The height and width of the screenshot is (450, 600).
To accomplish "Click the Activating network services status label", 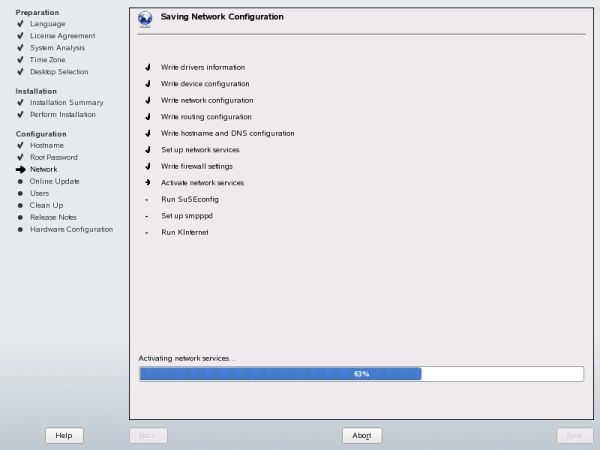I will pyautogui.click(x=187, y=358).
